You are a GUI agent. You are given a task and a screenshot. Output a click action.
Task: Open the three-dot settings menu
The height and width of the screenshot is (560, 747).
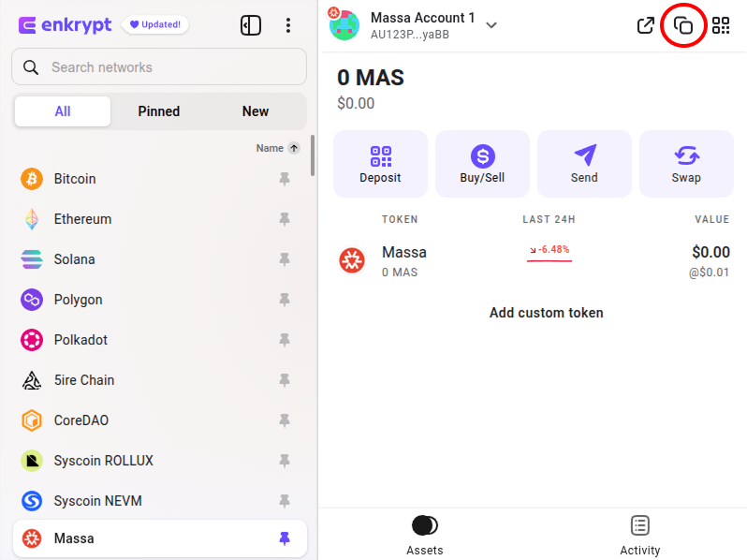tap(288, 25)
